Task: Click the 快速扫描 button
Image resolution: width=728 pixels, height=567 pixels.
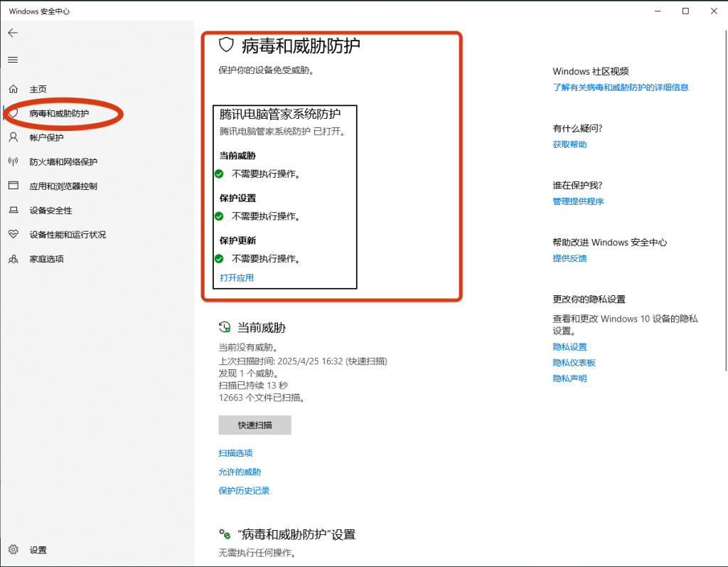Action: point(255,425)
